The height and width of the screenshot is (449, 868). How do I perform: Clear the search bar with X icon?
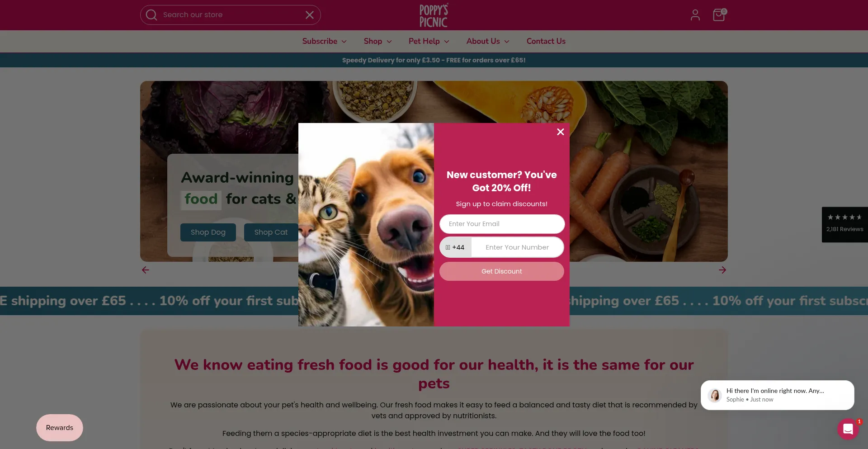(x=310, y=15)
